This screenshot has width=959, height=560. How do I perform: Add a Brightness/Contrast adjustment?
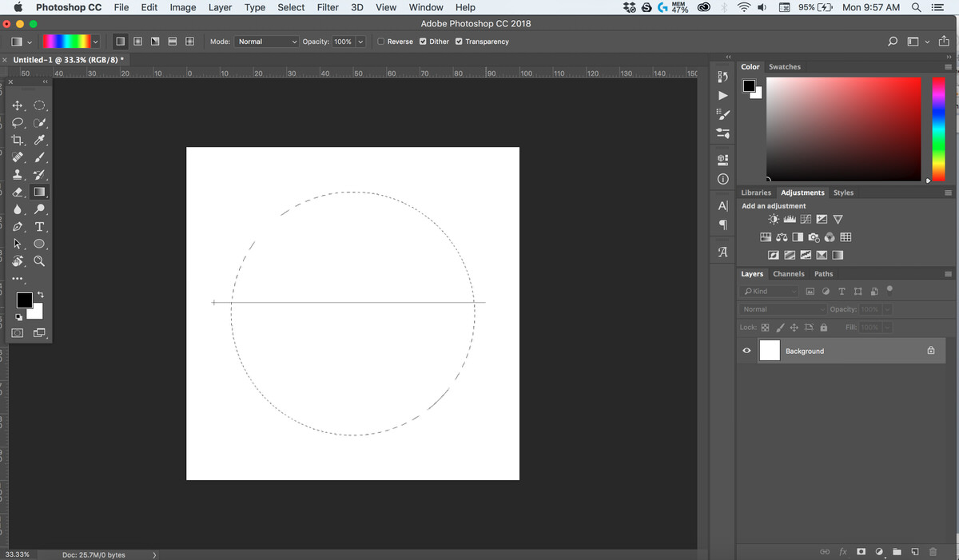pyautogui.click(x=773, y=219)
